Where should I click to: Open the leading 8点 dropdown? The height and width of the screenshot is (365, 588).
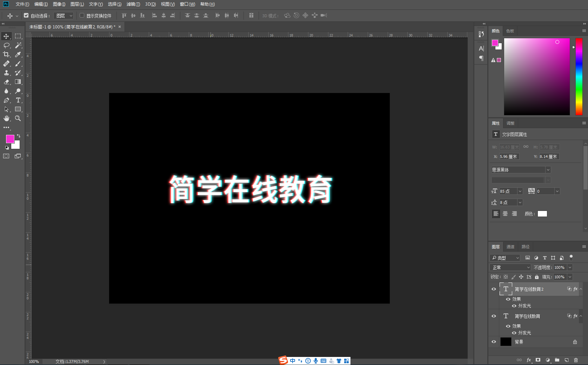520,203
